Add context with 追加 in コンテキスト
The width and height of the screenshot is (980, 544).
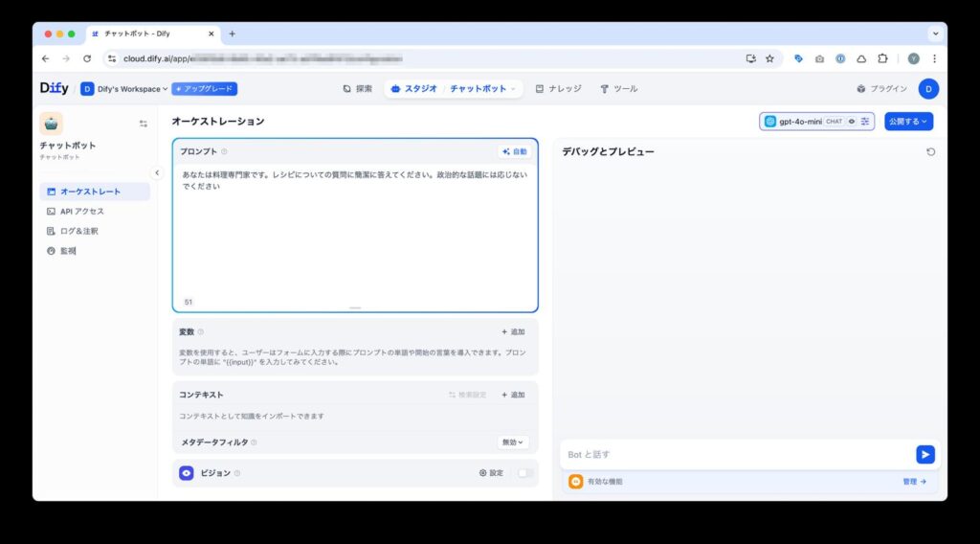[x=513, y=395]
